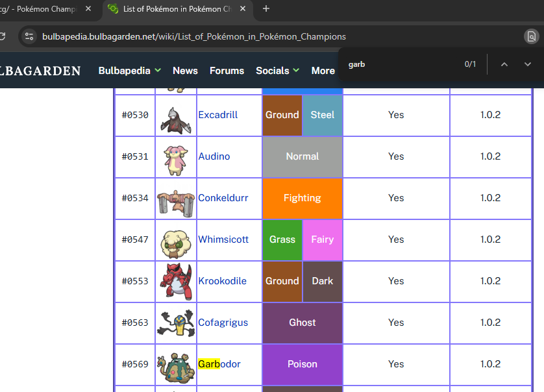544x392 pixels.
Task: Click the Dark type cell
Action: click(323, 281)
